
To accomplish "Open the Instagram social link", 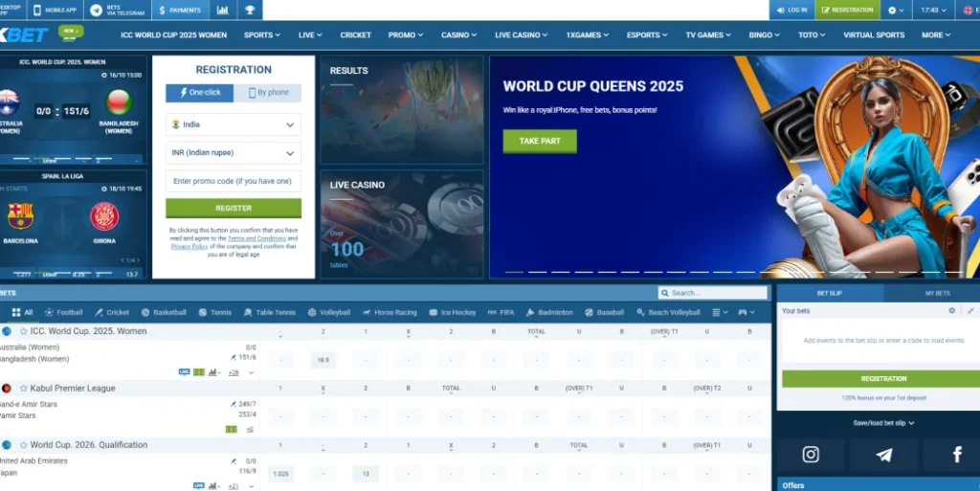I will click(811, 455).
